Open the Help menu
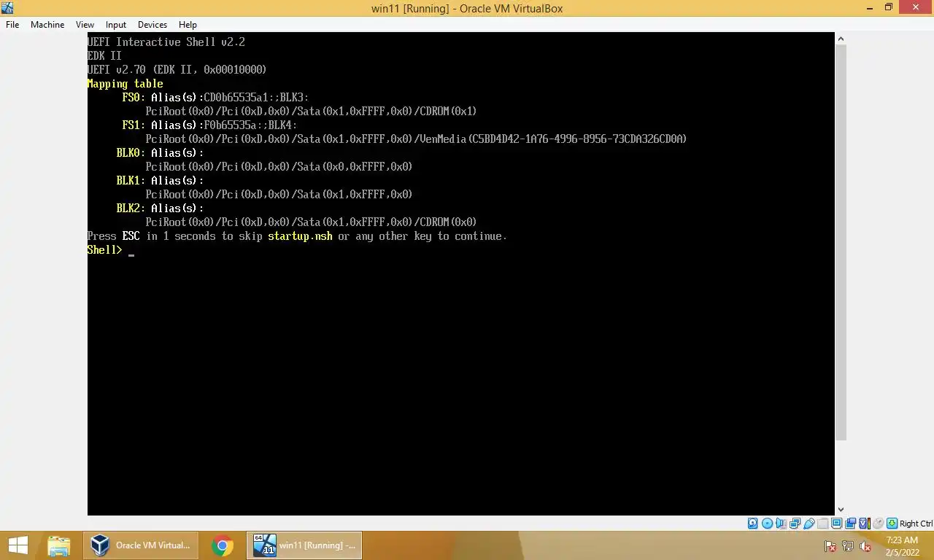 click(x=188, y=24)
